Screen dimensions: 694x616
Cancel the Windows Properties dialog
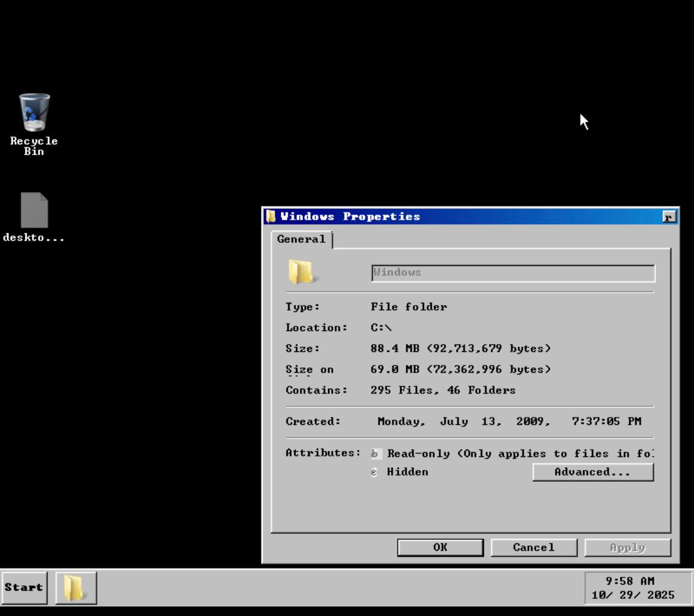pyautogui.click(x=533, y=547)
